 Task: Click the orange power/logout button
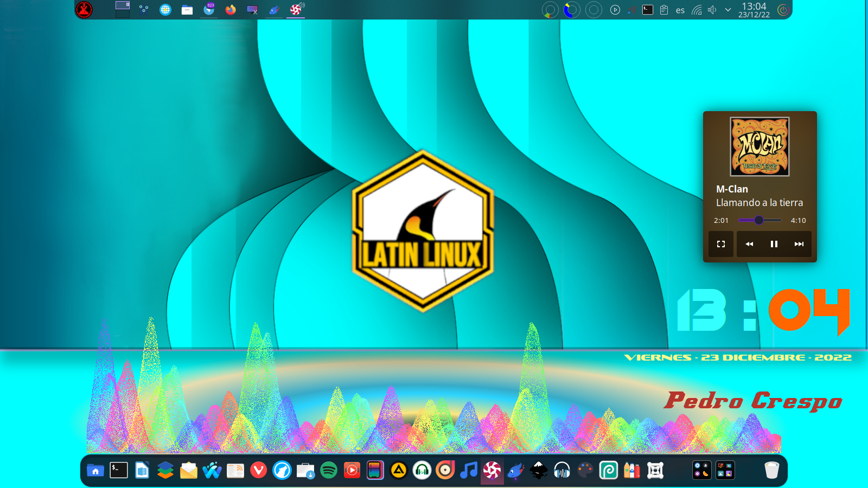[783, 10]
